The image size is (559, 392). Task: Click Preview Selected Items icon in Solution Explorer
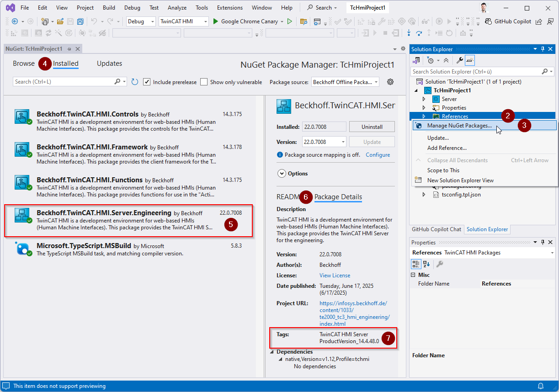pyautogui.click(x=470, y=60)
